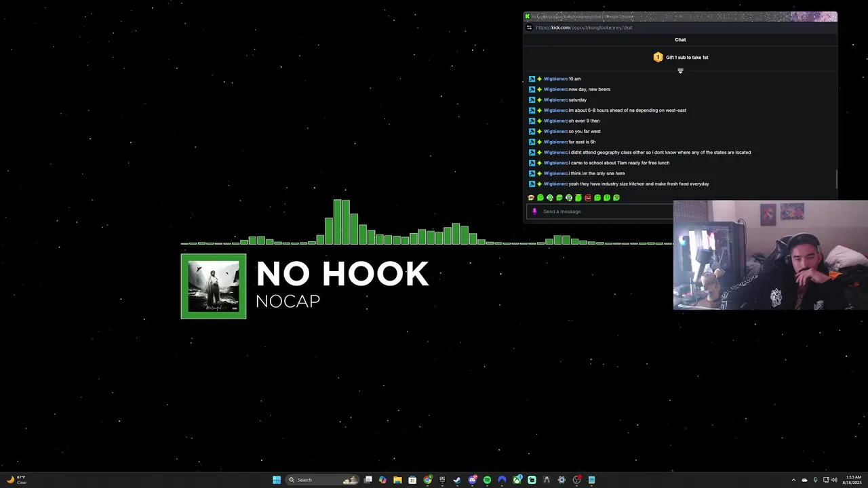Launch Copilot from the taskbar
This screenshot has width=868, height=488.
[x=382, y=480]
